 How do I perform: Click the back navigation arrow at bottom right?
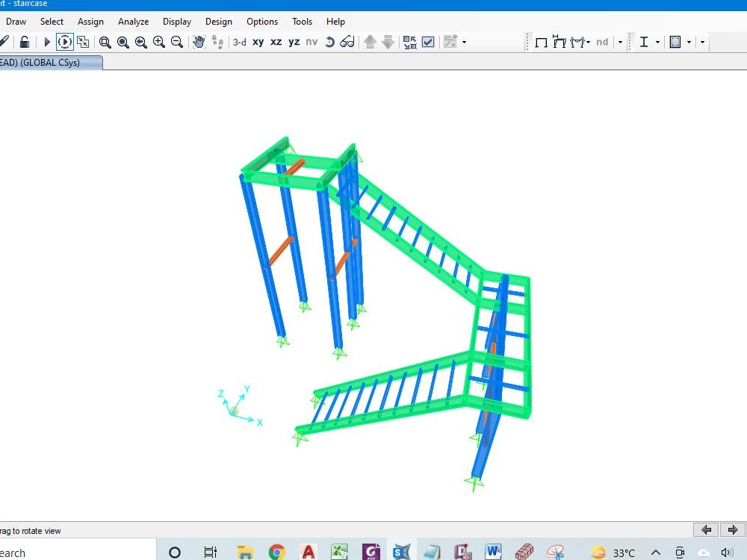click(705, 529)
